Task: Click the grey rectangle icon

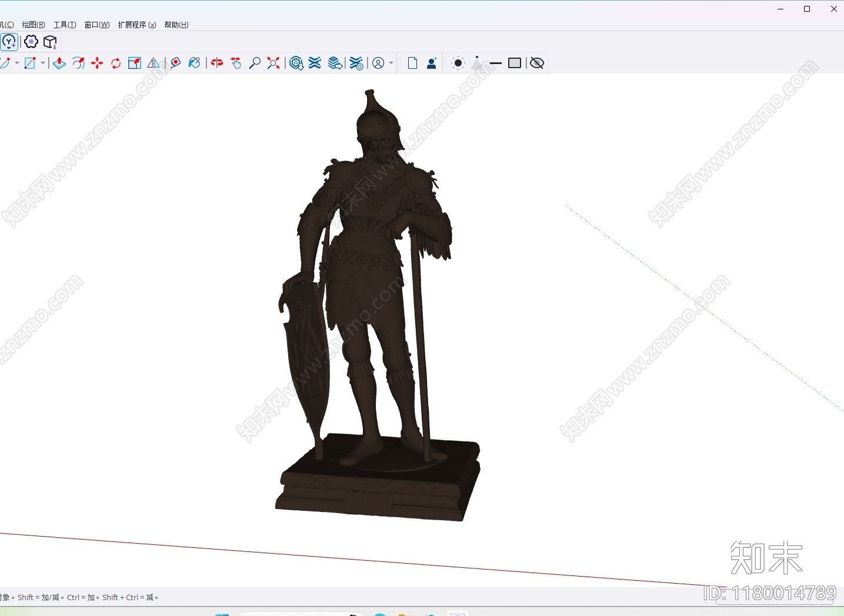Action: pos(515,63)
